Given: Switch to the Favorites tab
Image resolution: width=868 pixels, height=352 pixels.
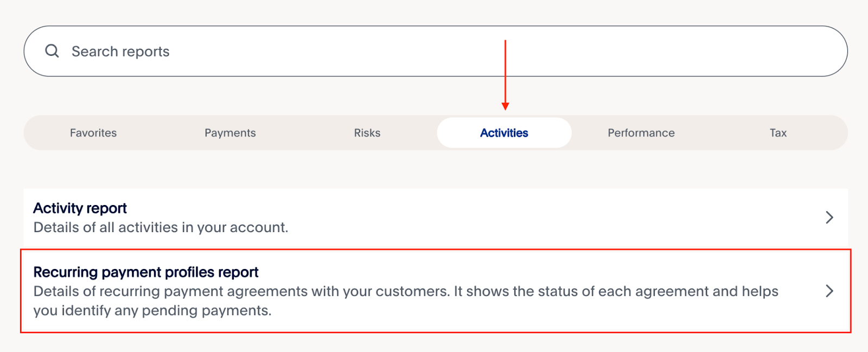Looking at the screenshot, I should click(x=93, y=133).
